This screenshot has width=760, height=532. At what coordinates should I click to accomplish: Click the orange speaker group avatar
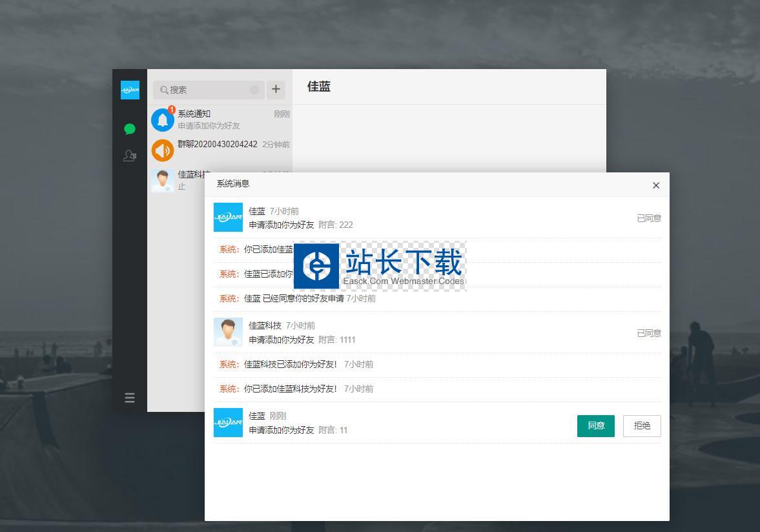tap(162, 150)
